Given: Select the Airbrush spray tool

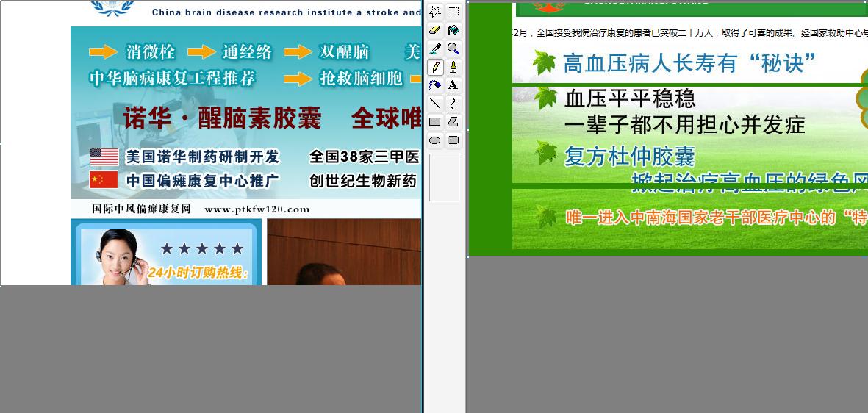Looking at the screenshot, I should (x=435, y=85).
